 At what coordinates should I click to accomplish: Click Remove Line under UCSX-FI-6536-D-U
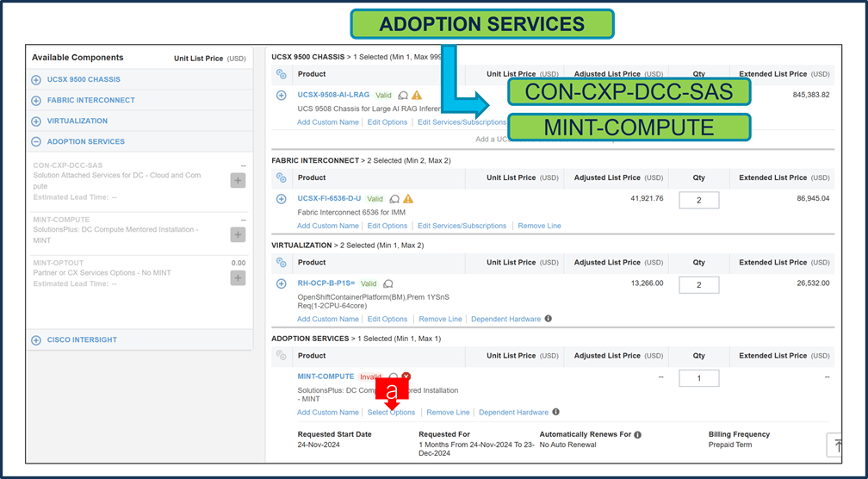click(540, 226)
